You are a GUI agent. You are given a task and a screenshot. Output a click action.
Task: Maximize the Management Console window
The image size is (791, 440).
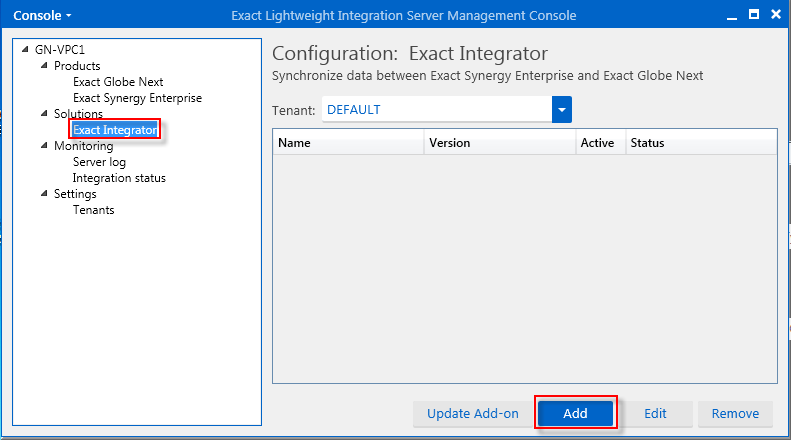click(754, 15)
